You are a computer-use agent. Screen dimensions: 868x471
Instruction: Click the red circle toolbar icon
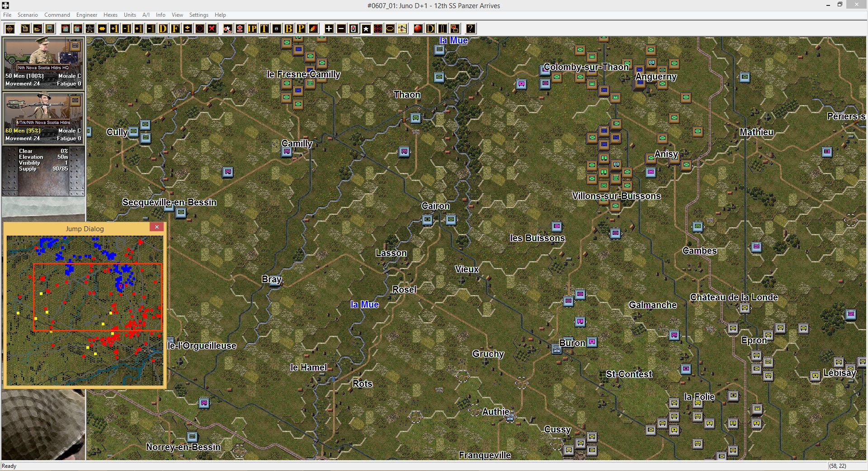click(199, 29)
